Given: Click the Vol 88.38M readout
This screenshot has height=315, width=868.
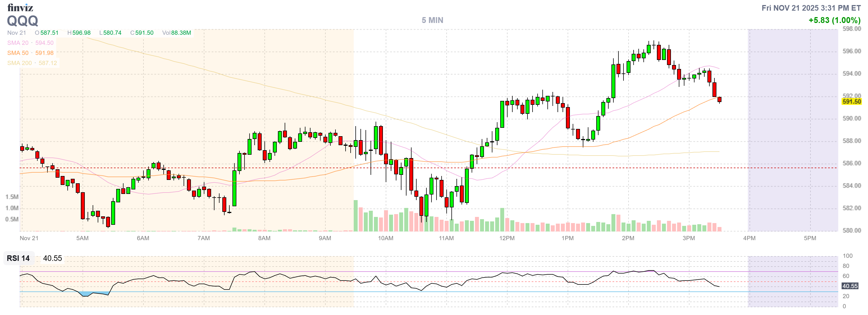Looking at the screenshot, I should pyautogui.click(x=177, y=33).
